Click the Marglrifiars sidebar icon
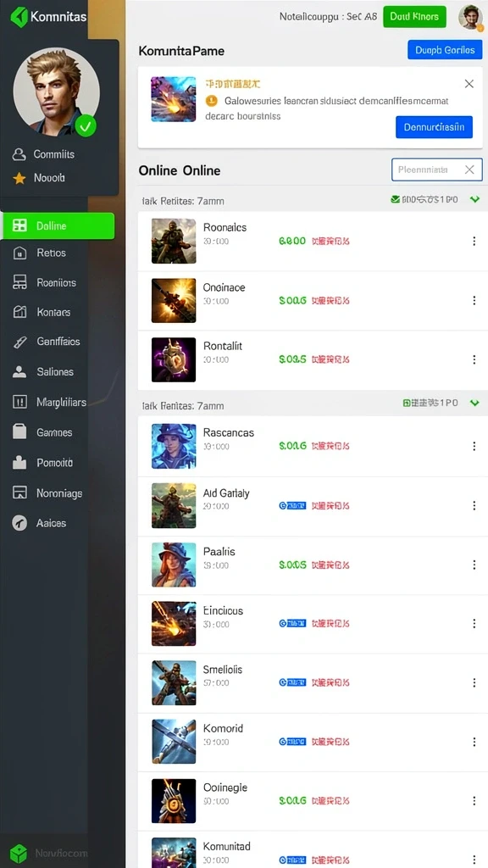Image resolution: width=488 pixels, height=868 pixels. 19,403
